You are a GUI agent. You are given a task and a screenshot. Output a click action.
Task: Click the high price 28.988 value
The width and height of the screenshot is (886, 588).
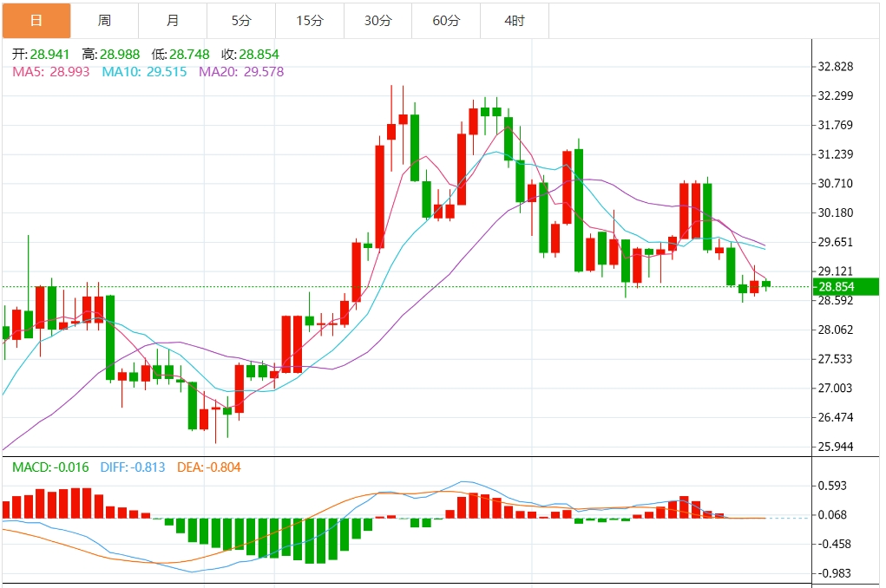coord(120,55)
